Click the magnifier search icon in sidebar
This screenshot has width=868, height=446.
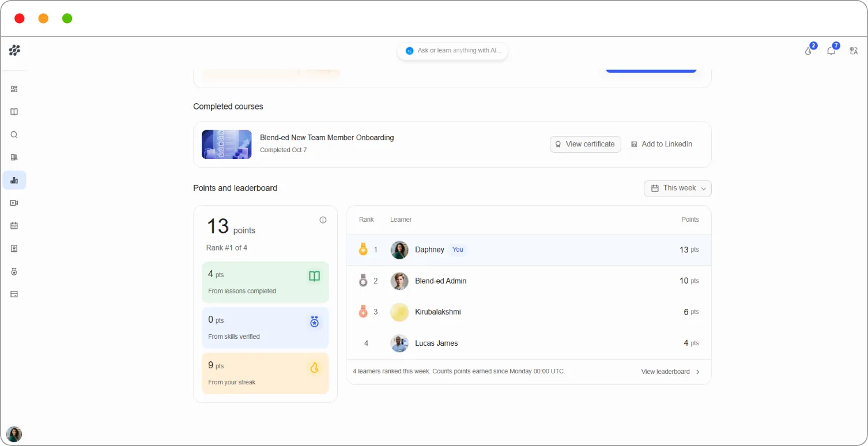[14, 135]
